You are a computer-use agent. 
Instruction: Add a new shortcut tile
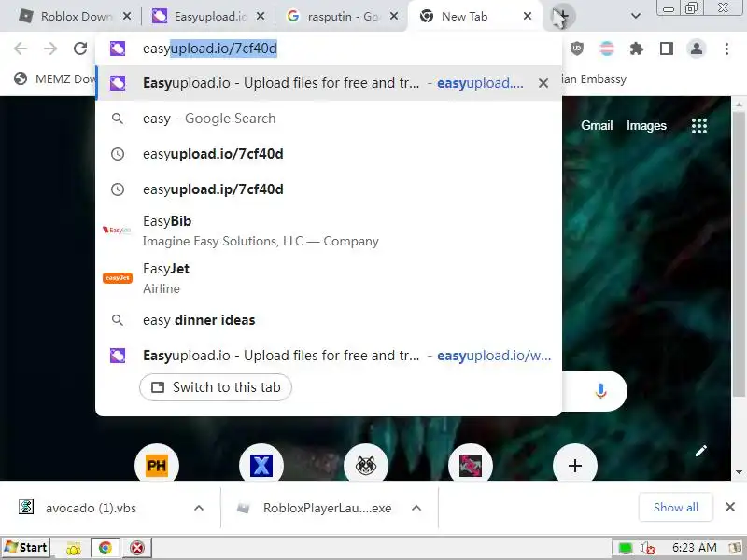(575, 465)
